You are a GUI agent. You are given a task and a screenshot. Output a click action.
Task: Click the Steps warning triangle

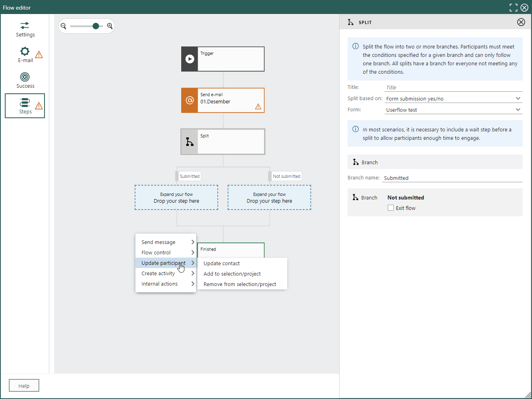coord(39,106)
